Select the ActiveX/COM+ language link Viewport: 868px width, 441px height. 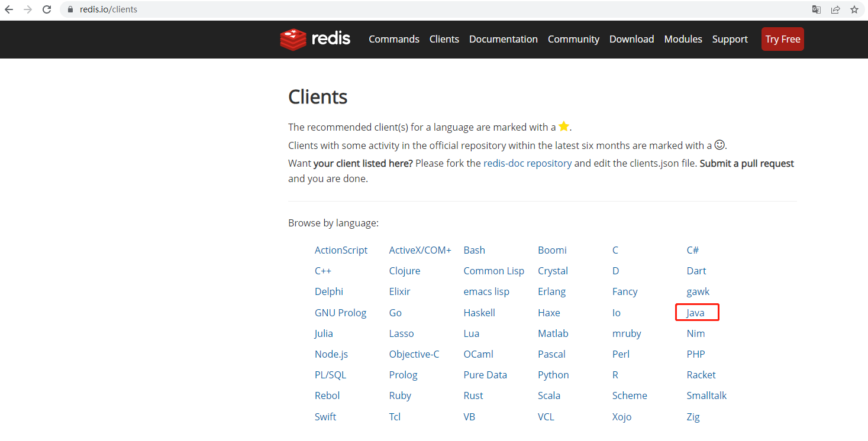[420, 250]
